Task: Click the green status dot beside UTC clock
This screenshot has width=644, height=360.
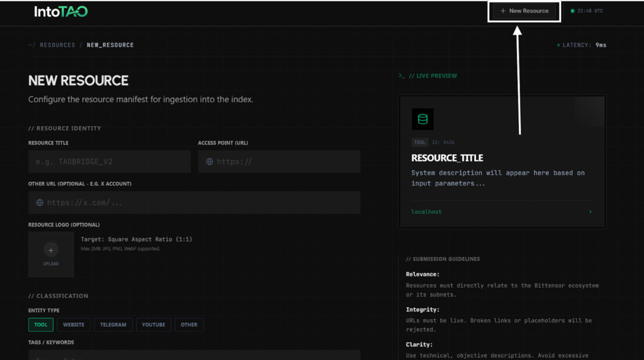Action: tap(572, 11)
